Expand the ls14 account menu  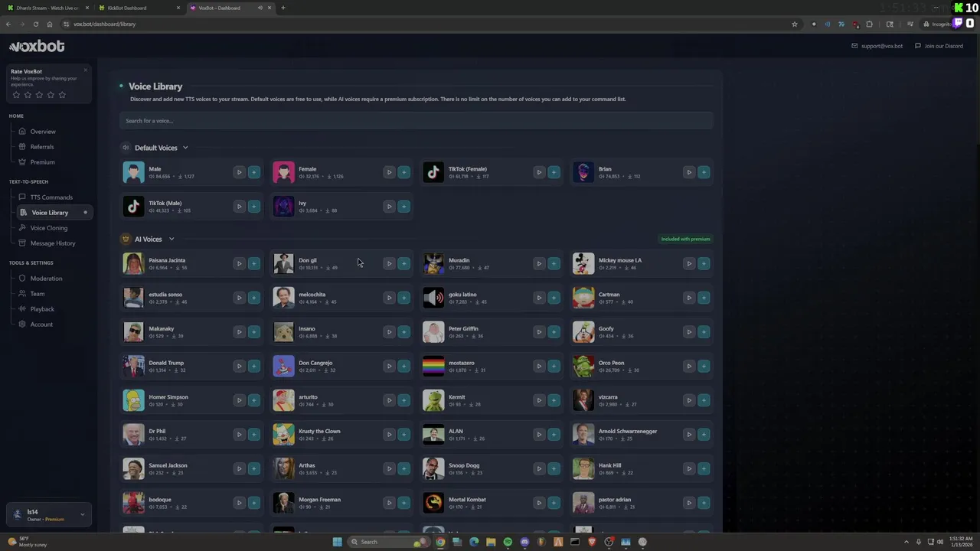tap(49, 515)
